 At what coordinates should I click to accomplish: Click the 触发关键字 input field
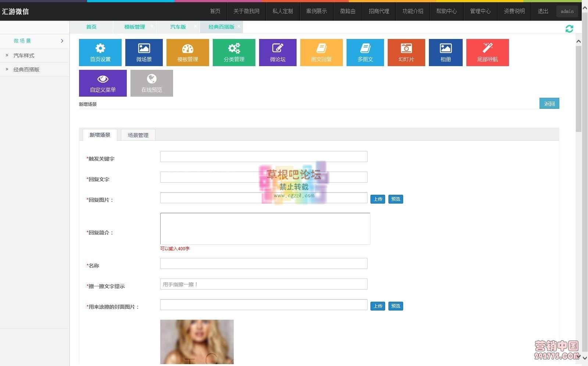pos(263,157)
